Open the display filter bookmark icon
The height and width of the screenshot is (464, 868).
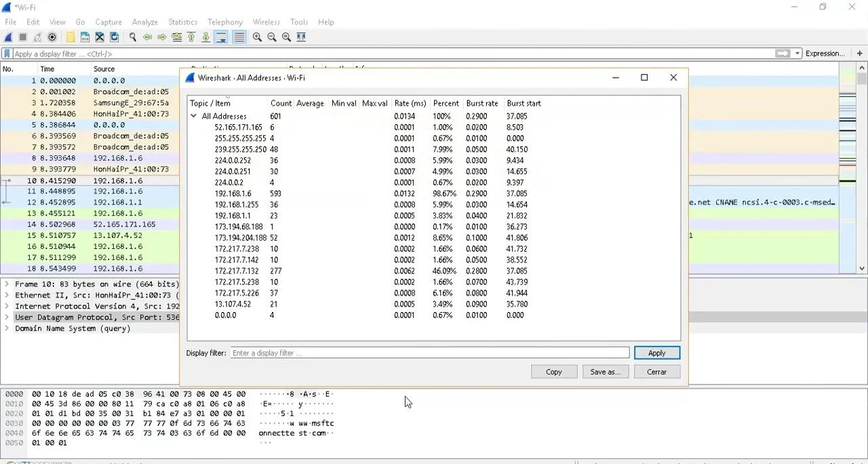click(7, 54)
